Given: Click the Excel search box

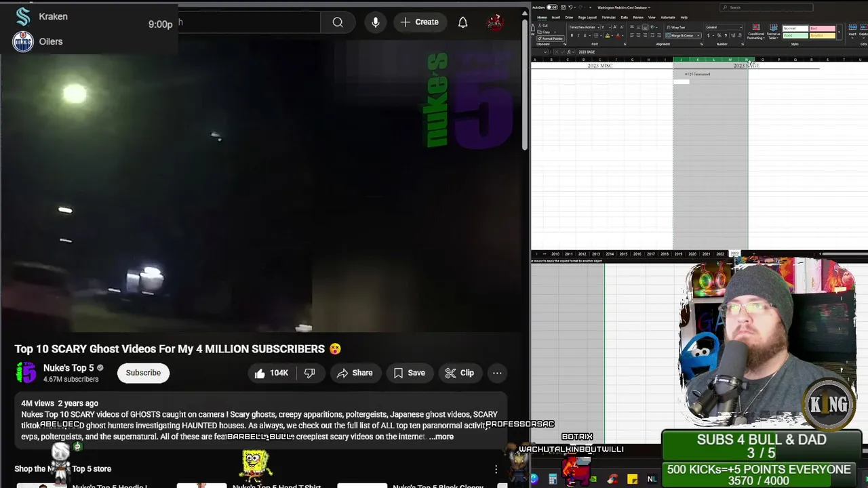Looking at the screenshot, I should [767, 7].
